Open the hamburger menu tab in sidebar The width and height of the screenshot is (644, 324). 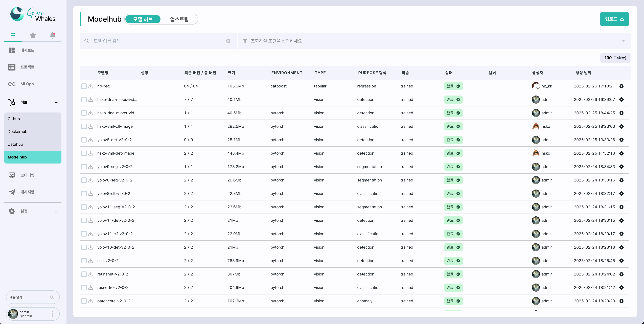point(13,35)
